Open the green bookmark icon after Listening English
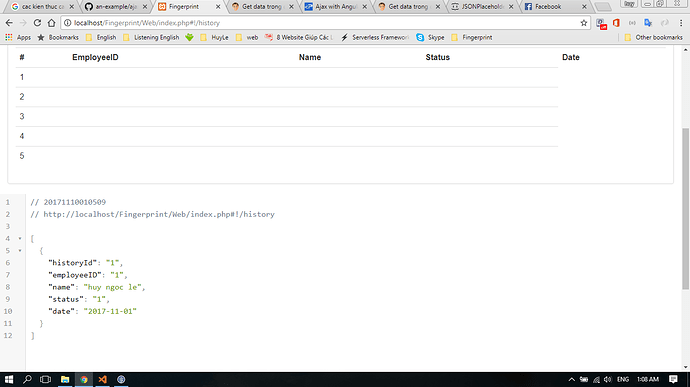This screenshot has height=387, width=690. (x=189, y=37)
